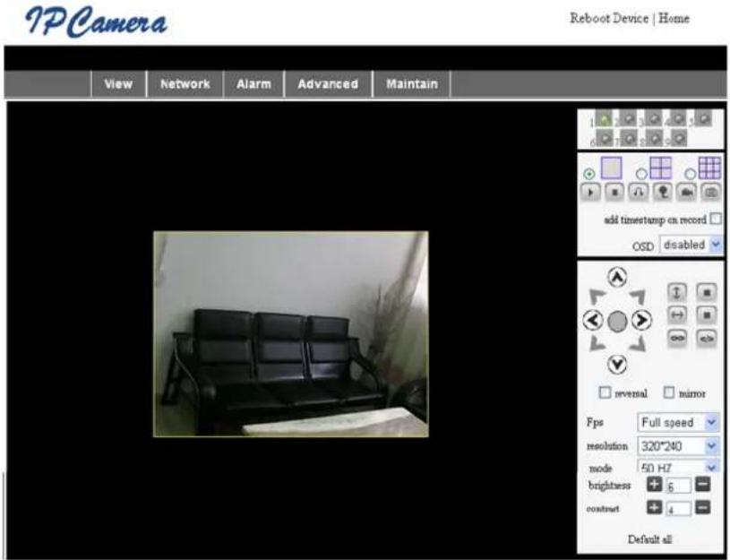Move camera diagonally down-left
730x560 pixels.
coord(597,343)
